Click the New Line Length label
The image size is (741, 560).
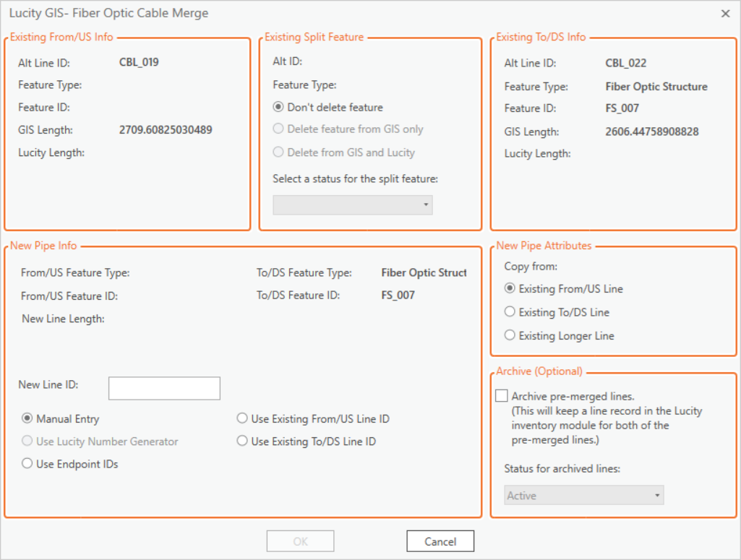tap(64, 319)
